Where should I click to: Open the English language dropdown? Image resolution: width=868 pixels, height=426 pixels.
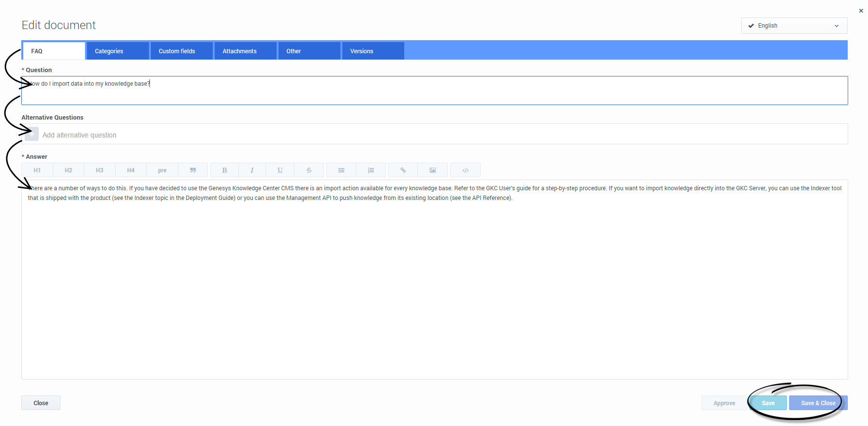[794, 26]
